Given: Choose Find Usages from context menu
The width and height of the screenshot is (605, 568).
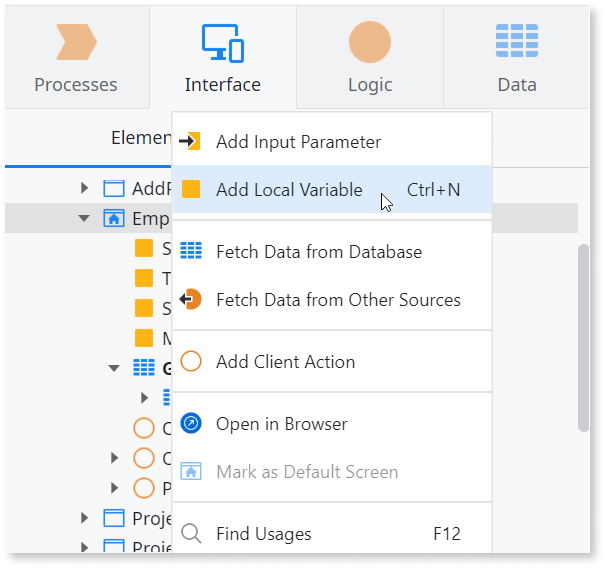Looking at the screenshot, I should click(x=264, y=534).
